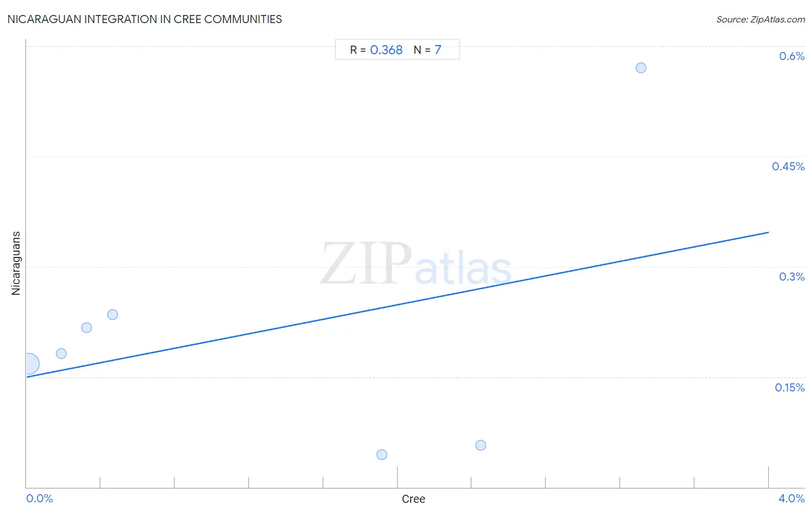Click the chart title Nicaraguan Integration in Cree Communities
Screen dimensions: 812x515
point(145,19)
